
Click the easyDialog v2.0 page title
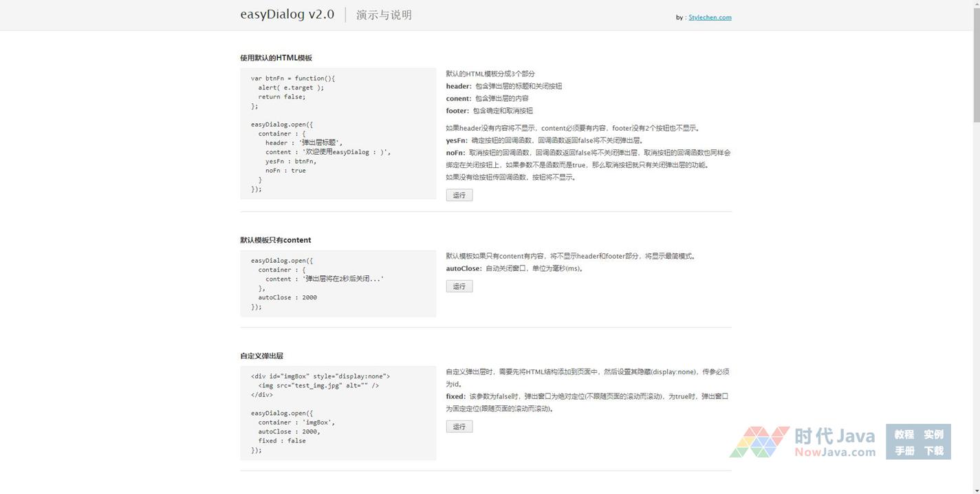point(287,14)
